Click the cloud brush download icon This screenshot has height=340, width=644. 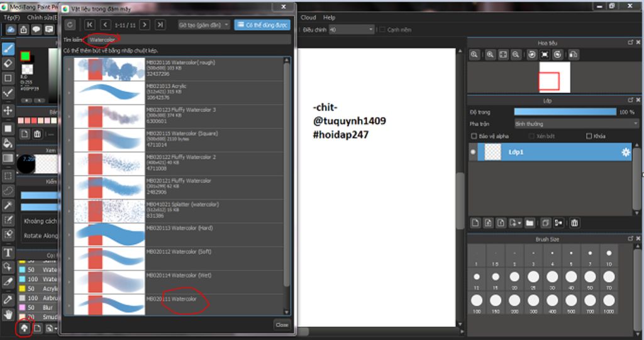pos(25,328)
